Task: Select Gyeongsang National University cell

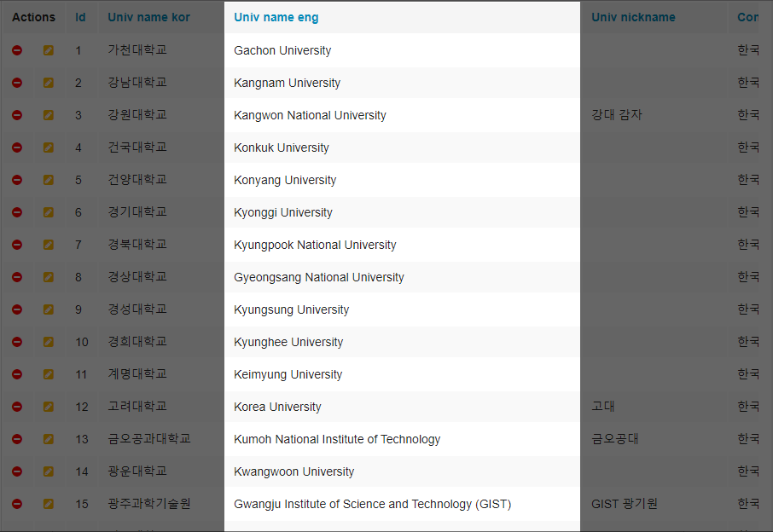Action: pyautogui.click(x=402, y=277)
